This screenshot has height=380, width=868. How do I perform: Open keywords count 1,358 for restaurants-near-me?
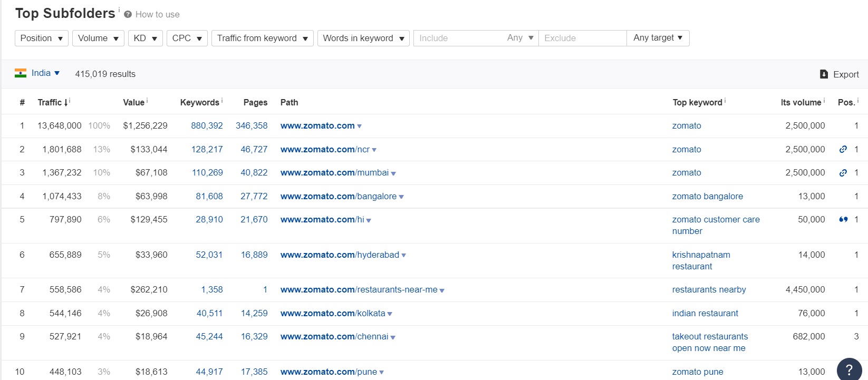(x=212, y=289)
